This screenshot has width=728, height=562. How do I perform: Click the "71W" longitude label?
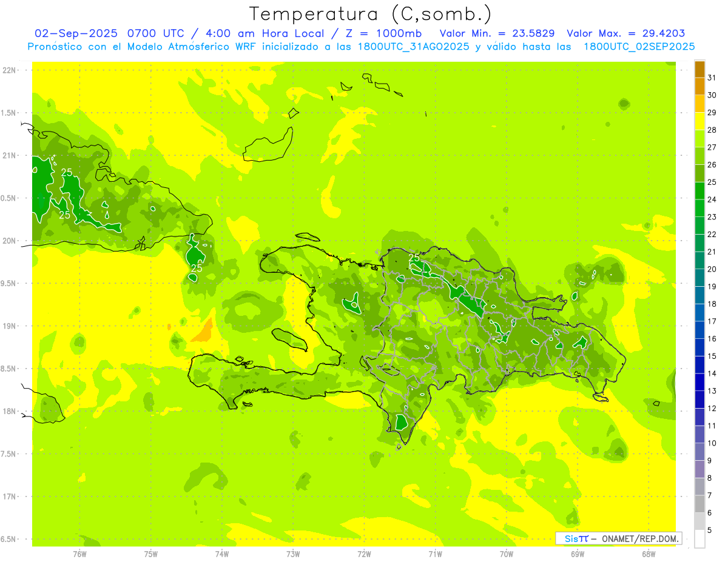point(435,554)
